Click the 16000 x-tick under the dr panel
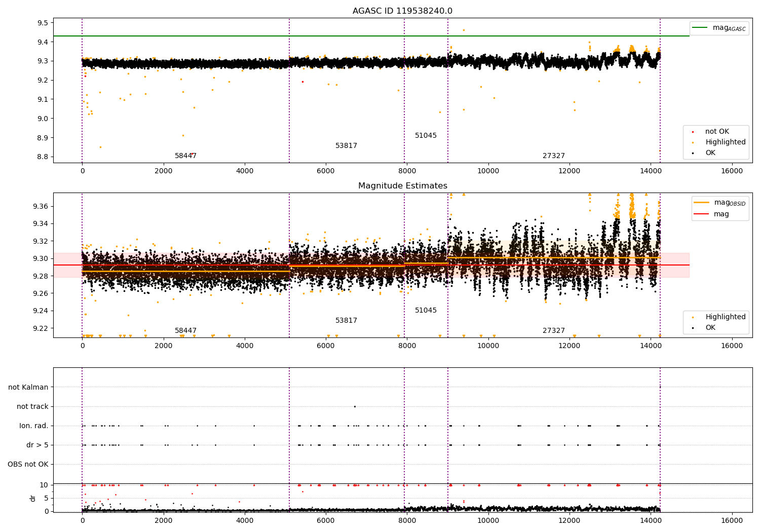Viewport: 760px width, 532px height. click(732, 521)
